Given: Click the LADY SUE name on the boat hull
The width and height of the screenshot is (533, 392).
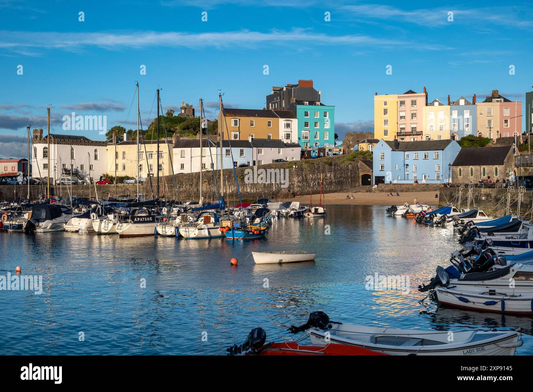Looking at the screenshot, I should 474,352.
